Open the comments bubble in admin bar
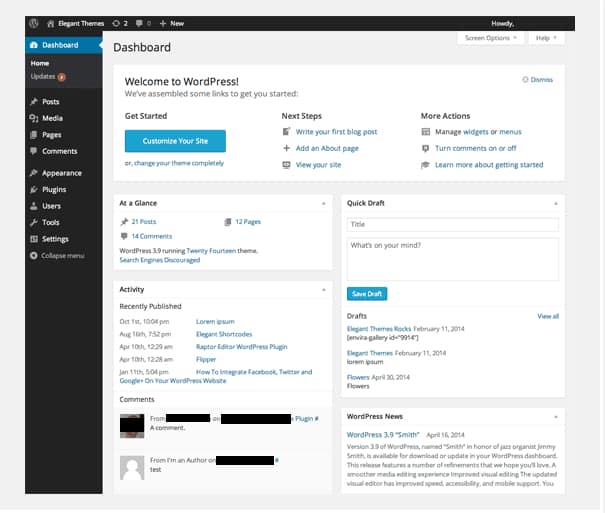 pyautogui.click(x=139, y=23)
